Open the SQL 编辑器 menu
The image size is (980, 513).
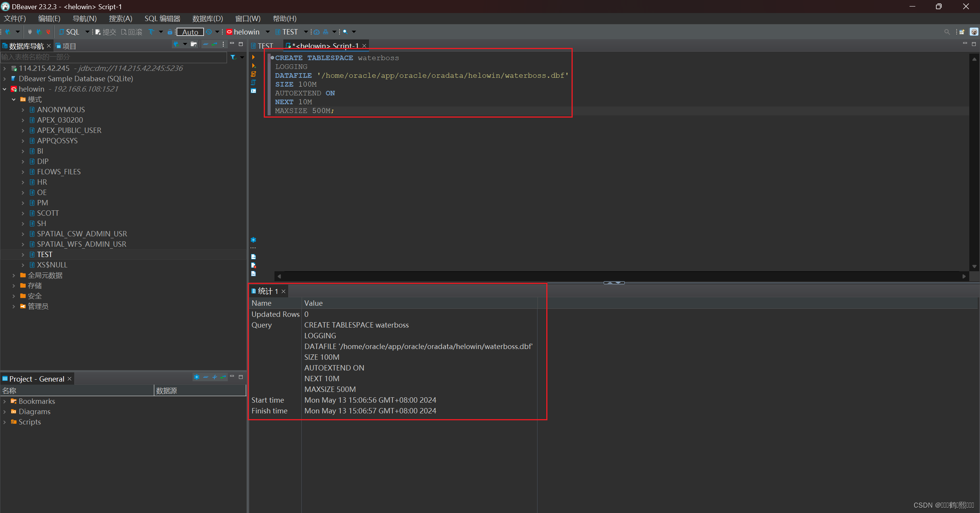click(x=162, y=19)
